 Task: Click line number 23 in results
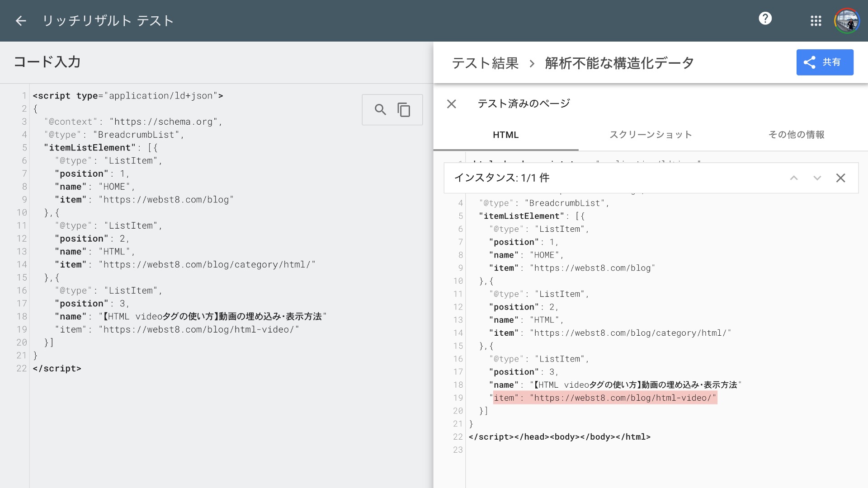(458, 450)
